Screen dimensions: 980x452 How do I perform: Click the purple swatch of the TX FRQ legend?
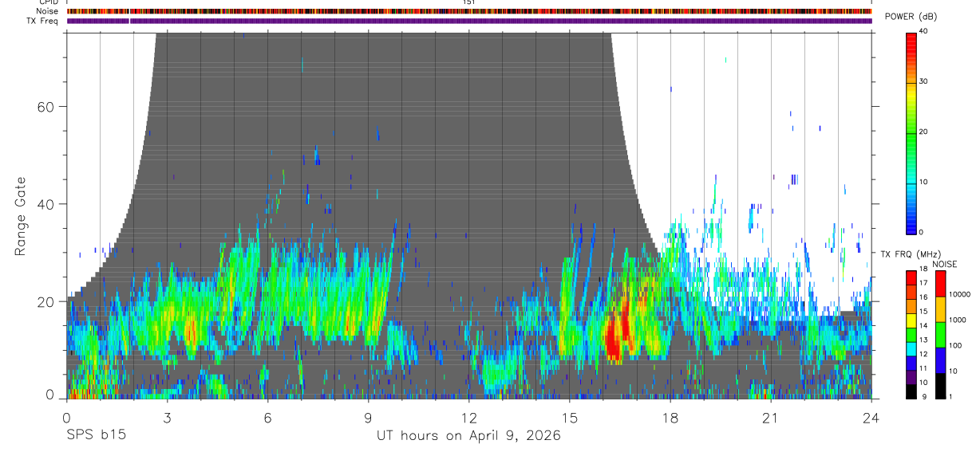point(911,377)
